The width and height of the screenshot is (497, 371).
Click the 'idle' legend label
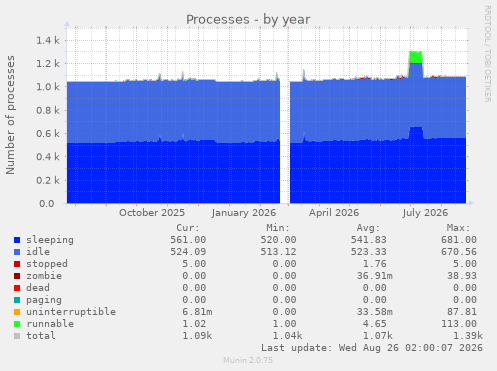point(38,252)
